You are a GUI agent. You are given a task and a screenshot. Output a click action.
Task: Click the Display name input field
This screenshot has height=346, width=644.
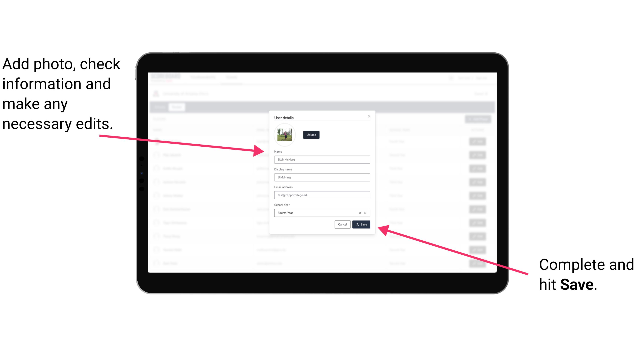322,177
